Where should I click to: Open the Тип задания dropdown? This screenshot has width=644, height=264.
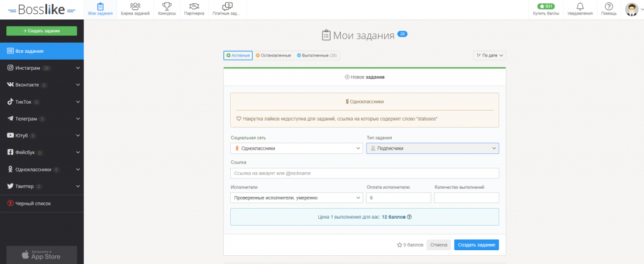(x=432, y=148)
